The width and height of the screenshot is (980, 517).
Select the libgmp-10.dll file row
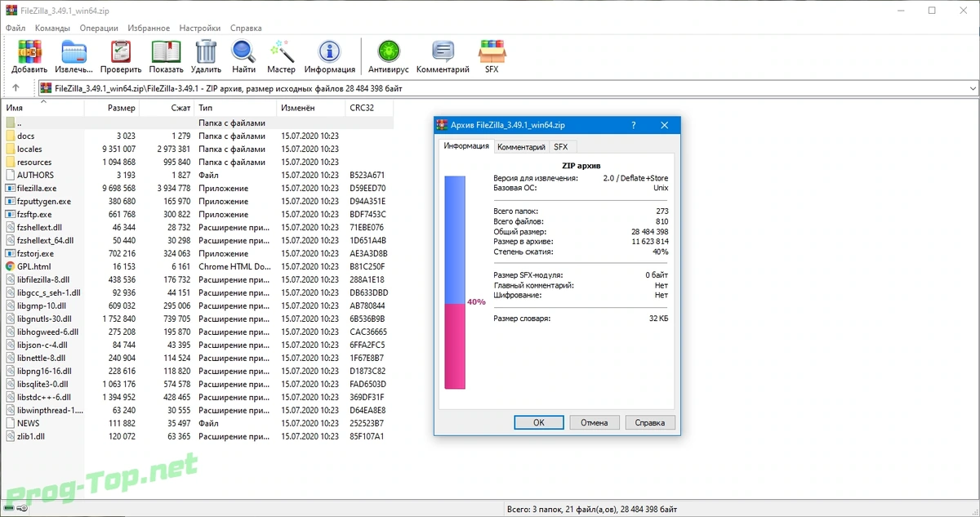[x=197, y=305]
